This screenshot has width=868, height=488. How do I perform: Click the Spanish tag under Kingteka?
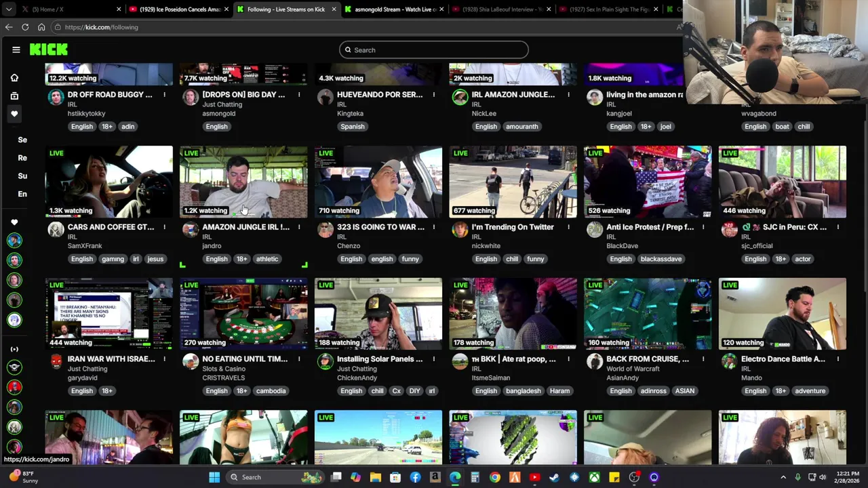point(352,127)
